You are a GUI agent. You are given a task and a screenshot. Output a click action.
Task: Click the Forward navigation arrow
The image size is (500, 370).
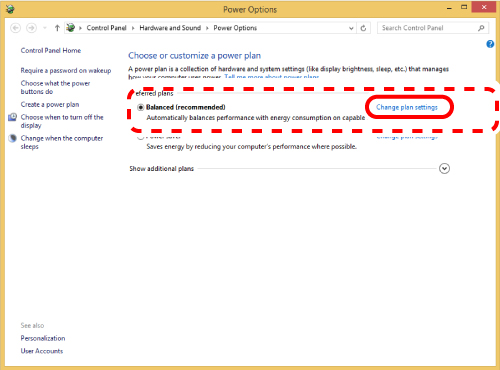click(x=31, y=28)
